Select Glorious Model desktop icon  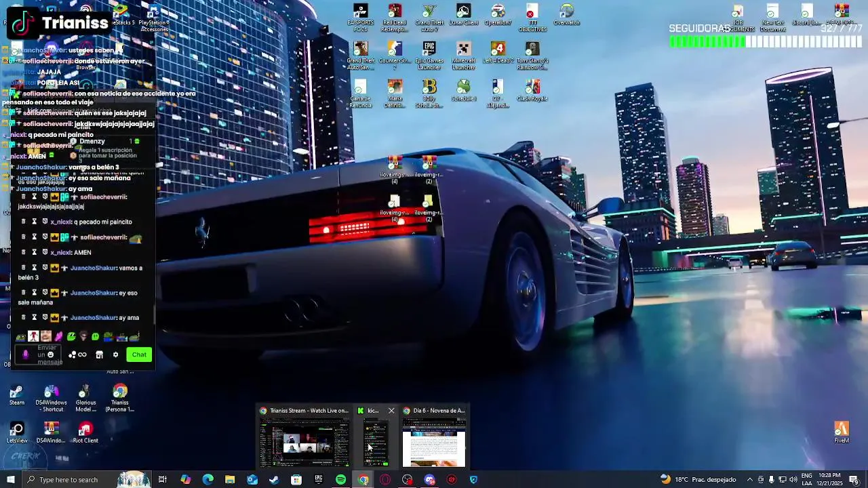[x=85, y=398]
